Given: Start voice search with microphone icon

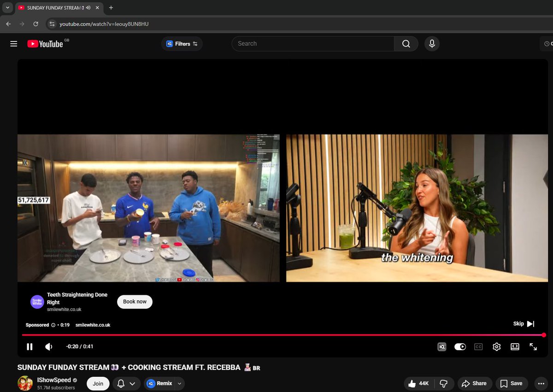Looking at the screenshot, I should click(x=432, y=44).
